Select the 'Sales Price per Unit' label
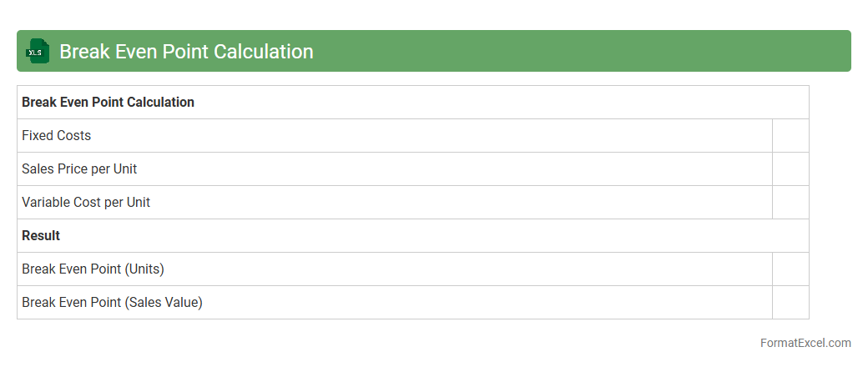This screenshot has width=868, height=367. (x=79, y=169)
